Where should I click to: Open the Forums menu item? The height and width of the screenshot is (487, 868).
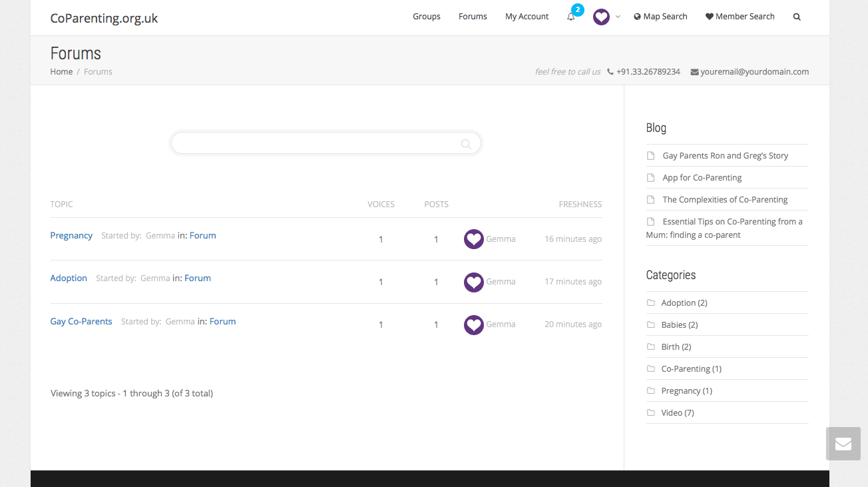(473, 17)
